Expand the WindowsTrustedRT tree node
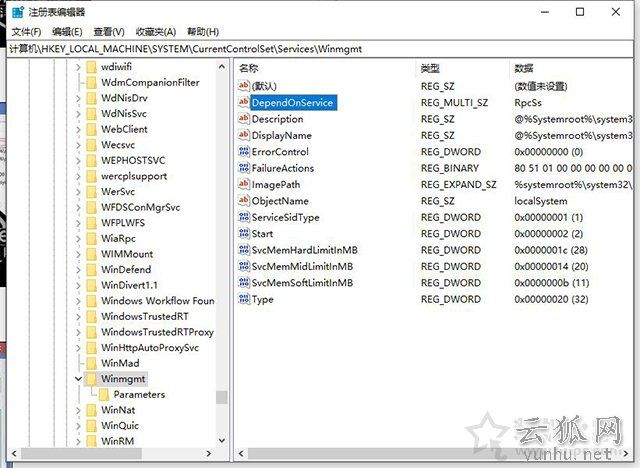Image resolution: width=640 pixels, height=468 pixels. pos(78,316)
